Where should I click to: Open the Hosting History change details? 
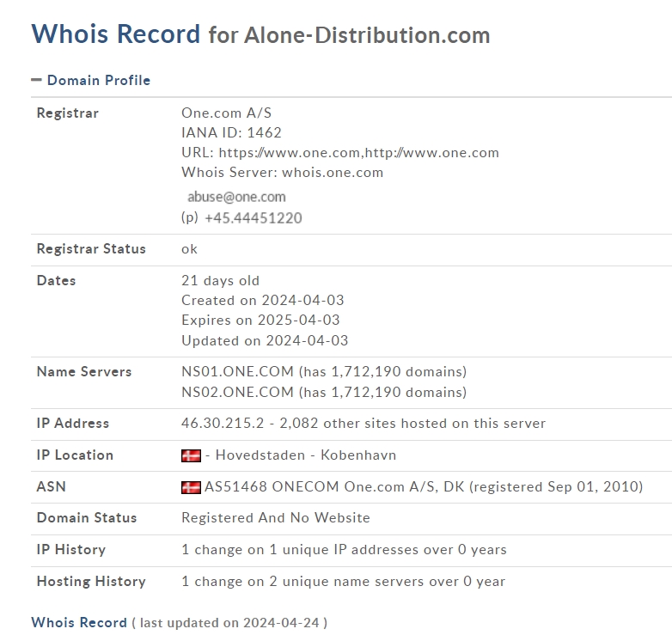[x=343, y=581]
